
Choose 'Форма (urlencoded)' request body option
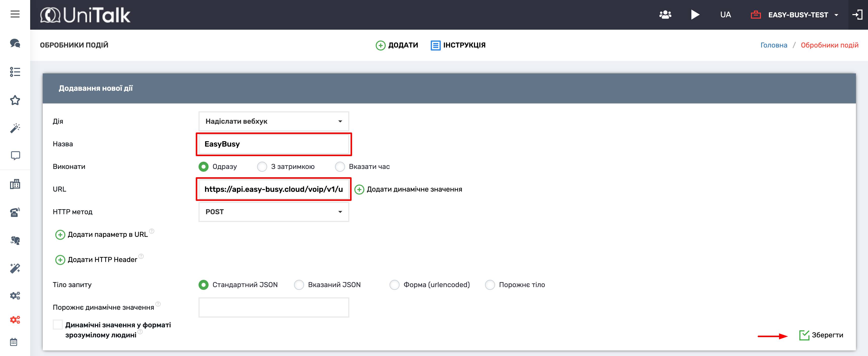click(x=394, y=285)
